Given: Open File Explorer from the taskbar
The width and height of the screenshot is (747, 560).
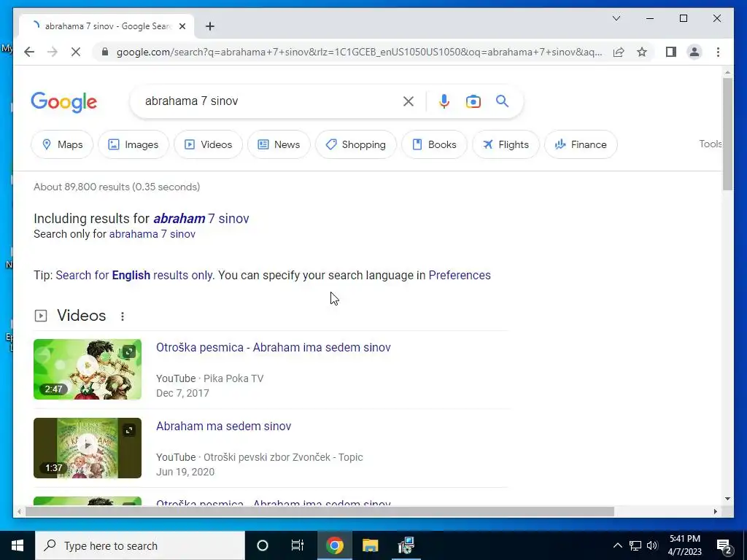Looking at the screenshot, I should coord(370,545).
